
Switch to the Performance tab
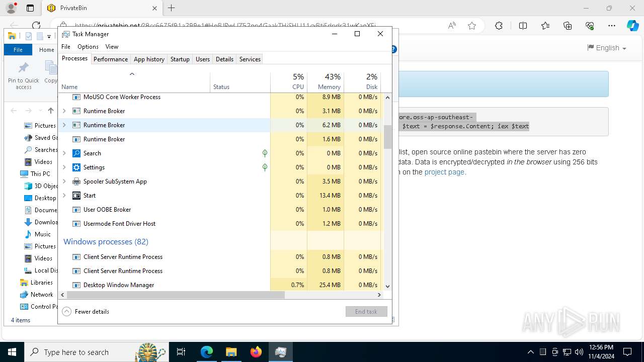(111, 59)
